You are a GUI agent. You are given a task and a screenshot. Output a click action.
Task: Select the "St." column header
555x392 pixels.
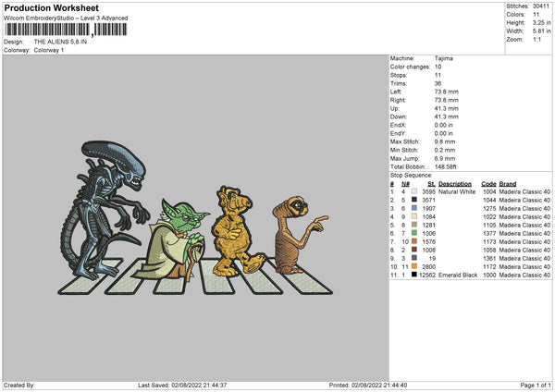431,184
